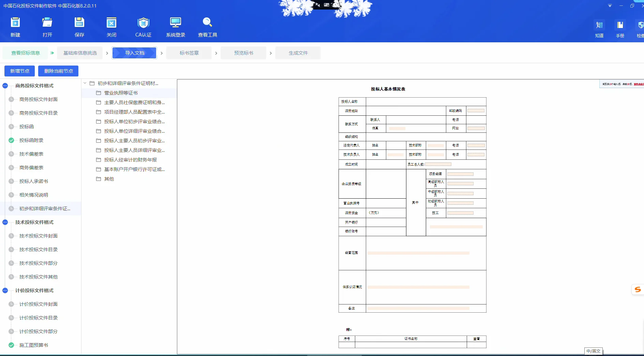This screenshot has width=644, height=356.
Task: Go to 预览标书 step
Action: point(244,53)
